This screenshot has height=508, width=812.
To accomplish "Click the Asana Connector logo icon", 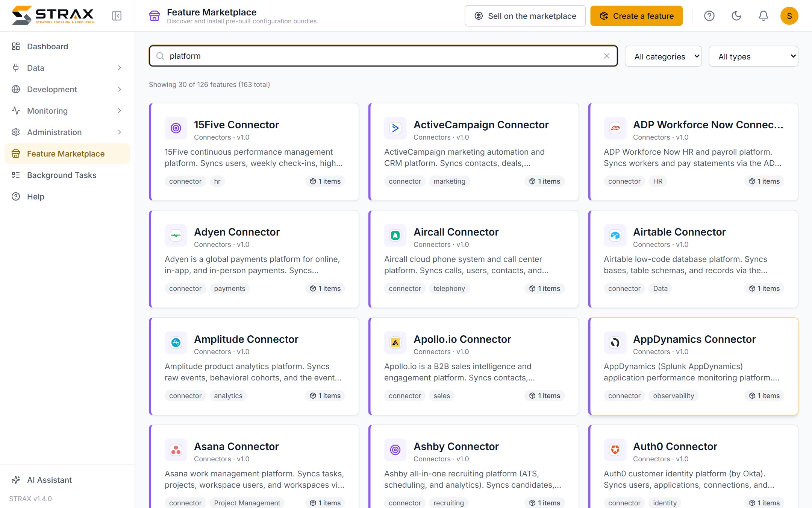I will 176,450.
